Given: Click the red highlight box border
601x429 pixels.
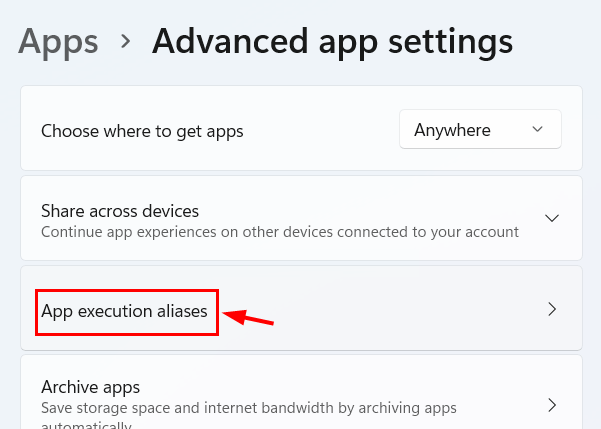Looking at the screenshot, I should [127, 291].
